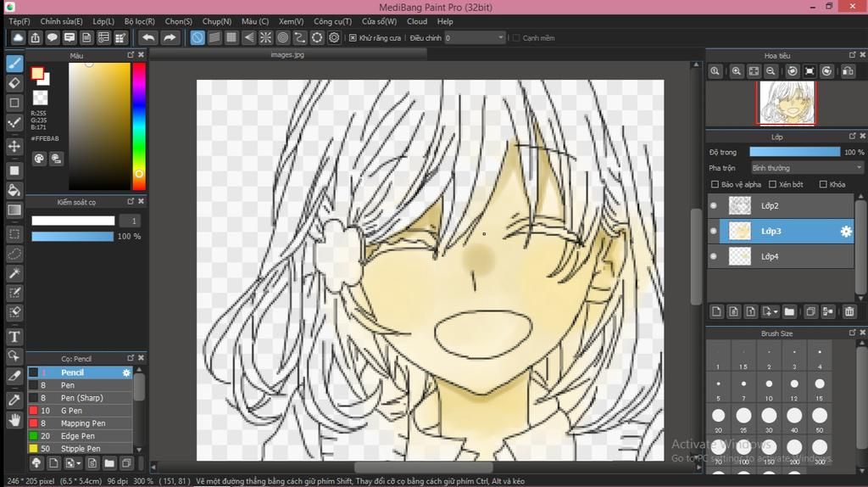868x487 pixels.
Task: Select the Move tool
Action: point(14,146)
